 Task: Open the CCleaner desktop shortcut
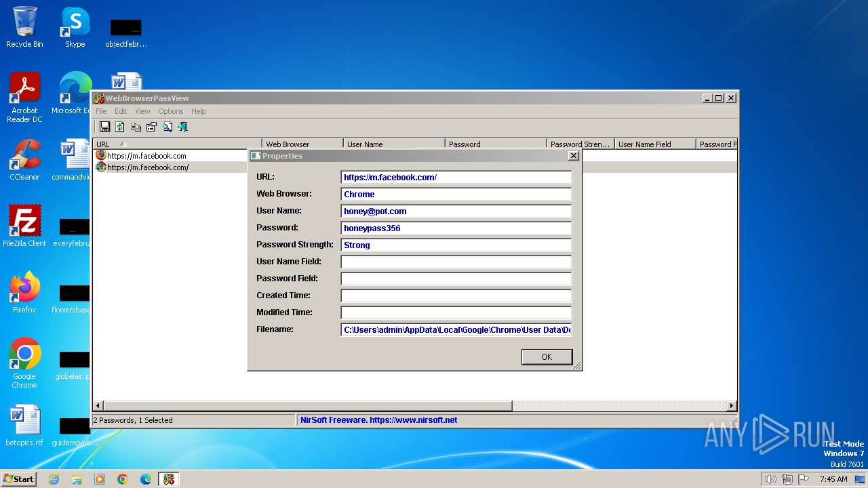[24, 160]
